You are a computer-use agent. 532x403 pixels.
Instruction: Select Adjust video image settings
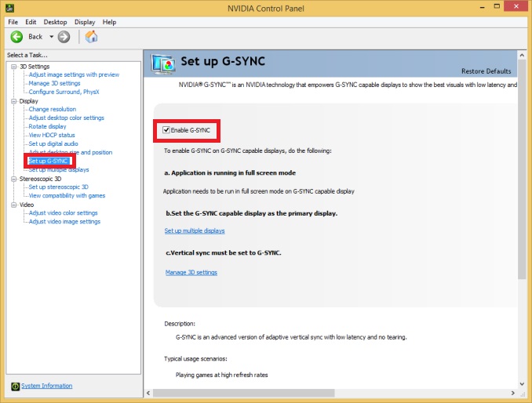coord(64,222)
